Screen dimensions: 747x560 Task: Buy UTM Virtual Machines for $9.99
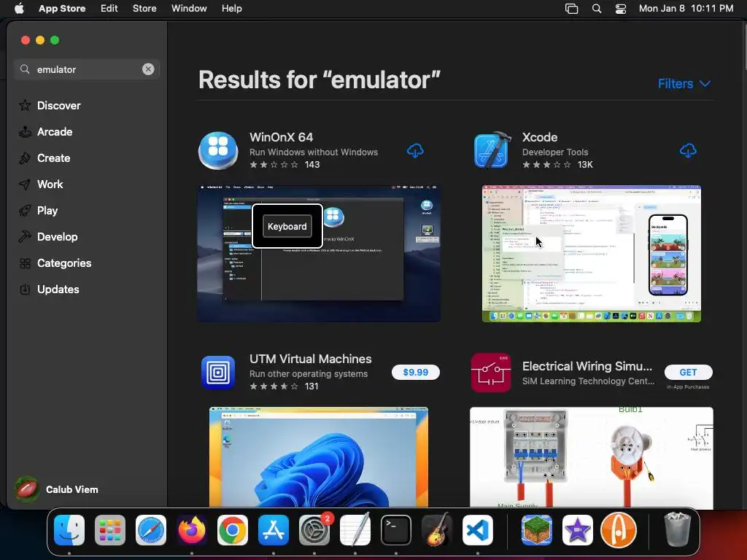pyautogui.click(x=415, y=372)
